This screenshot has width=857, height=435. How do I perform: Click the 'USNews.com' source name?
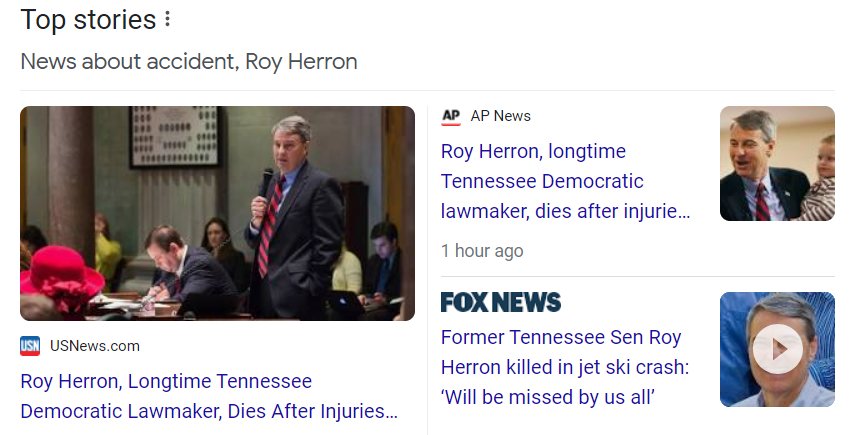(x=95, y=346)
